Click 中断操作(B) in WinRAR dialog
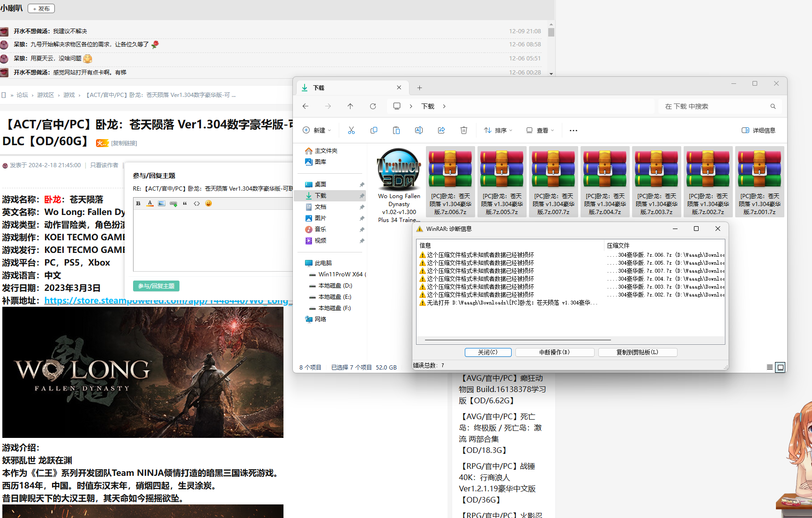 [x=555, y=352]
